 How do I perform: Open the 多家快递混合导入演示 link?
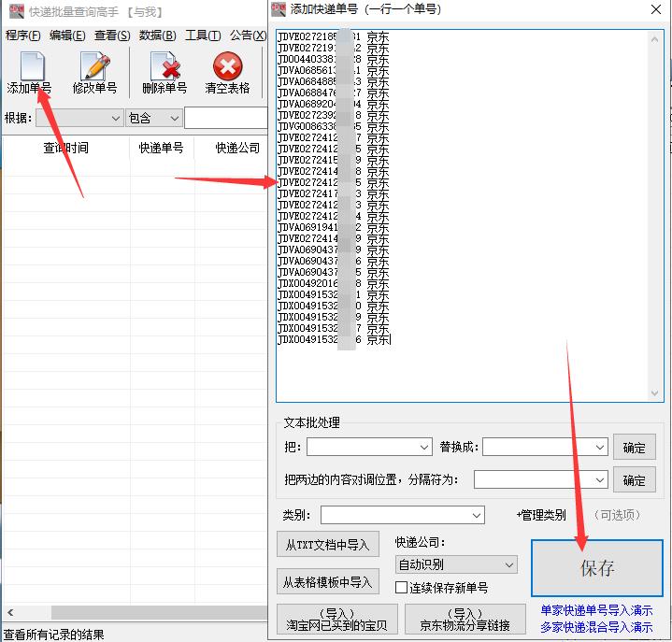pyautogui.click(x=596, y=627)
